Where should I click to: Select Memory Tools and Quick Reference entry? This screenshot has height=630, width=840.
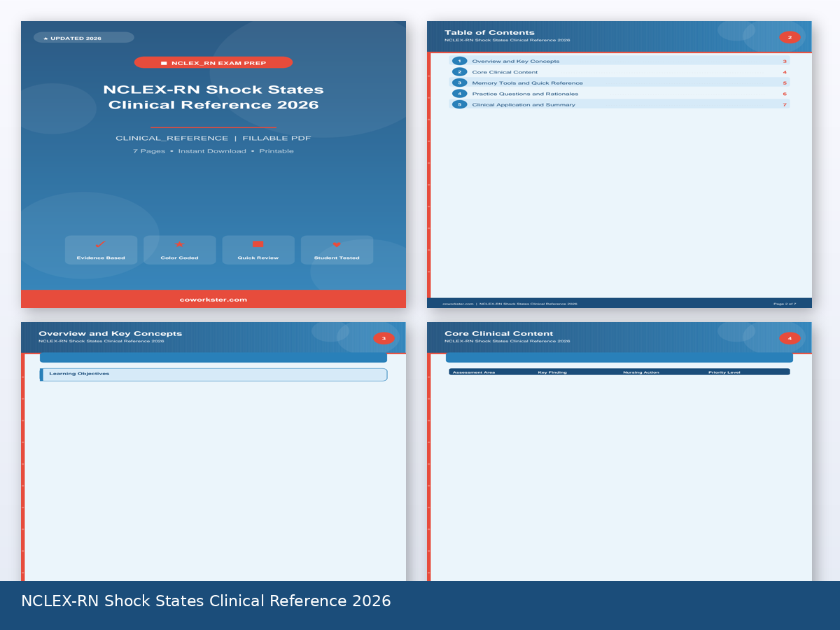(x=527, y=83)
